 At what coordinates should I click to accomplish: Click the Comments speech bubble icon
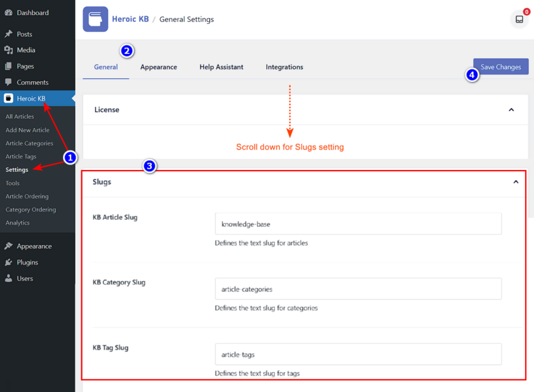(x=8, y=82)
